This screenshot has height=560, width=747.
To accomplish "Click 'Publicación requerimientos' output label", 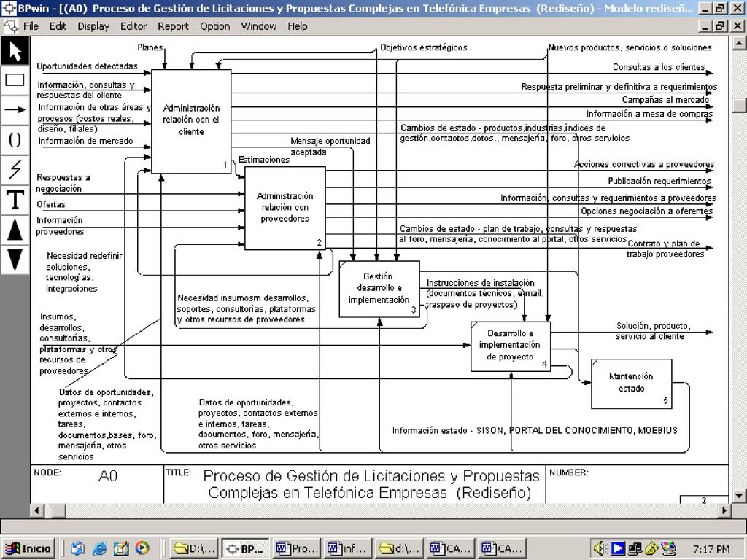I will [659, 181].
